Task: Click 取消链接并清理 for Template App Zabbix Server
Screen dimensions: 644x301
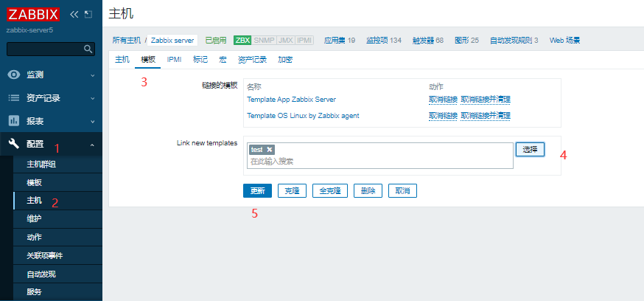Action: coord(486,100)
